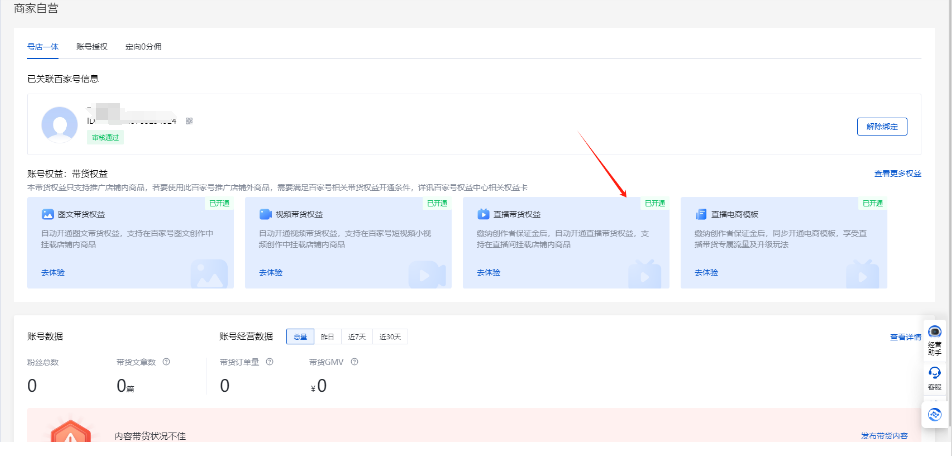The image size is (952, 456).
Task: Click the 商家自营 page heading
Action: click(36, 9)
